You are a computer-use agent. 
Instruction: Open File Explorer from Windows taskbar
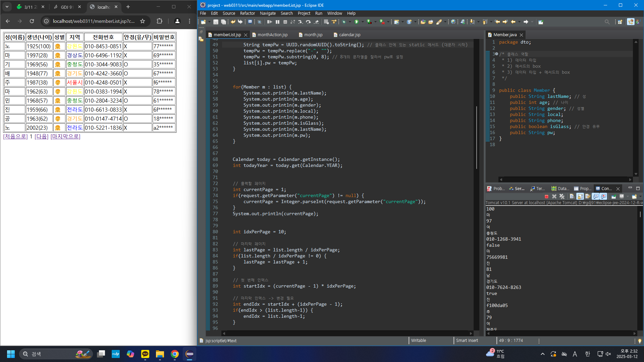160,354
